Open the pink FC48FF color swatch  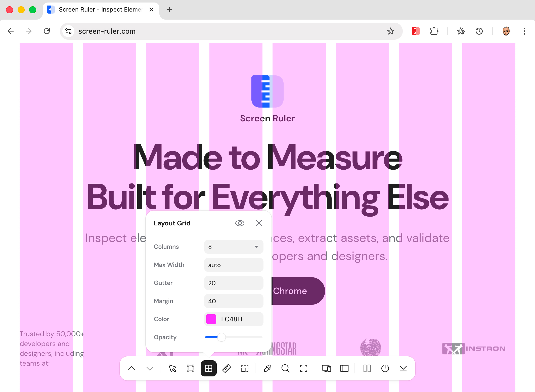pyautogui.click(x=211, y=319)
